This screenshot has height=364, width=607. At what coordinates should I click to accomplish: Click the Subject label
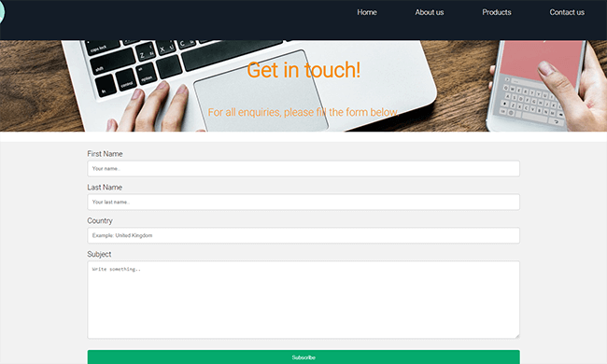click(x=99, y=254)
